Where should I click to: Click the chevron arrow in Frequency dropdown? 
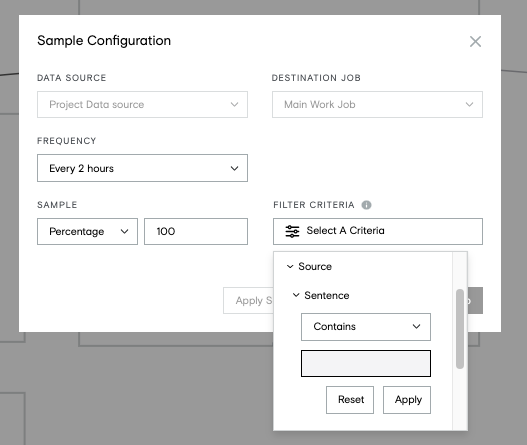[234, 168]
